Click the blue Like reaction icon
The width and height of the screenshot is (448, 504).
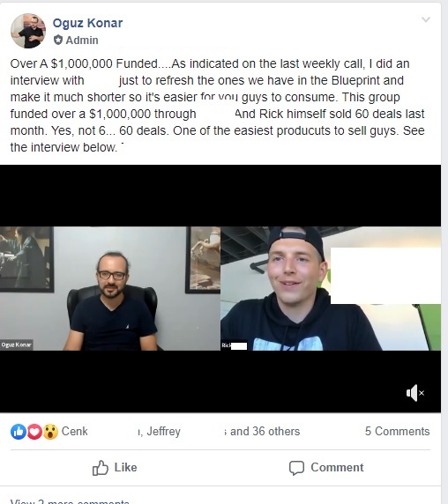(x=19, y=432)
